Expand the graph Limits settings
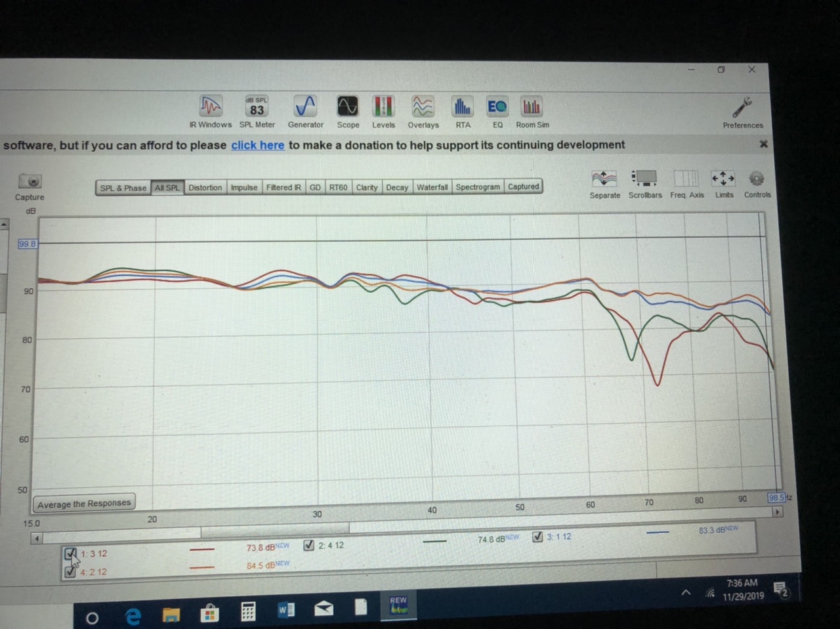This screenshot has width=840, height=629. 723,179
